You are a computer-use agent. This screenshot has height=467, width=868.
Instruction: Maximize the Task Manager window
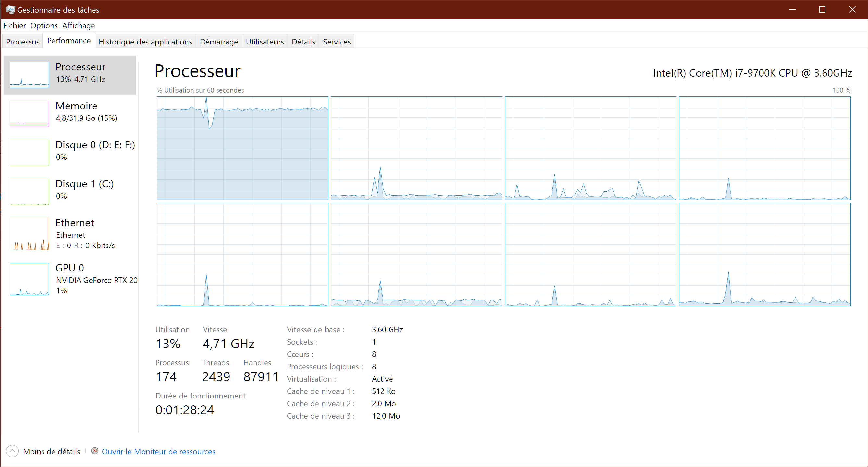point(822,9)
